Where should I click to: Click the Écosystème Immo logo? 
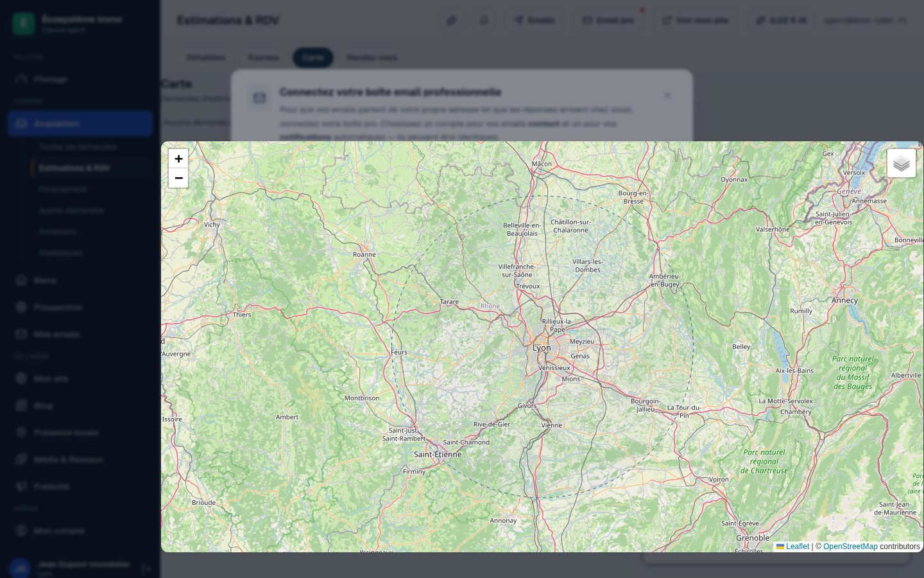[x=24, y=24]
